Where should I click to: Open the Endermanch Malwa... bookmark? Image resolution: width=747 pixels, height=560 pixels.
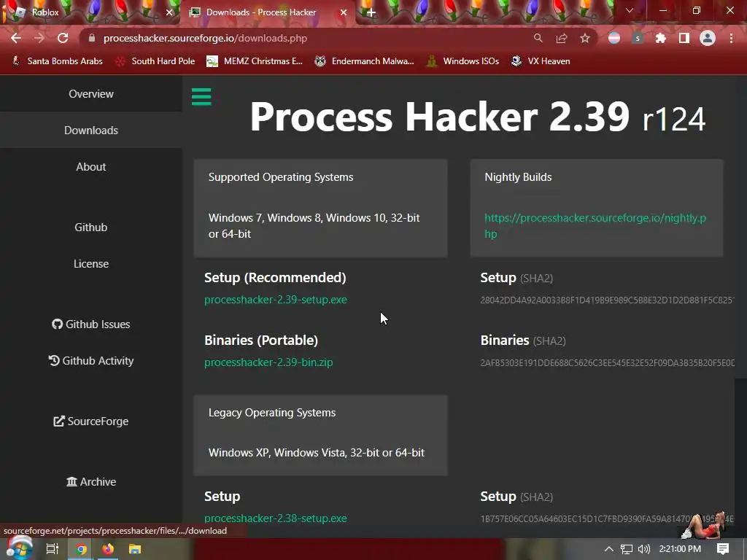click(365, 61)
